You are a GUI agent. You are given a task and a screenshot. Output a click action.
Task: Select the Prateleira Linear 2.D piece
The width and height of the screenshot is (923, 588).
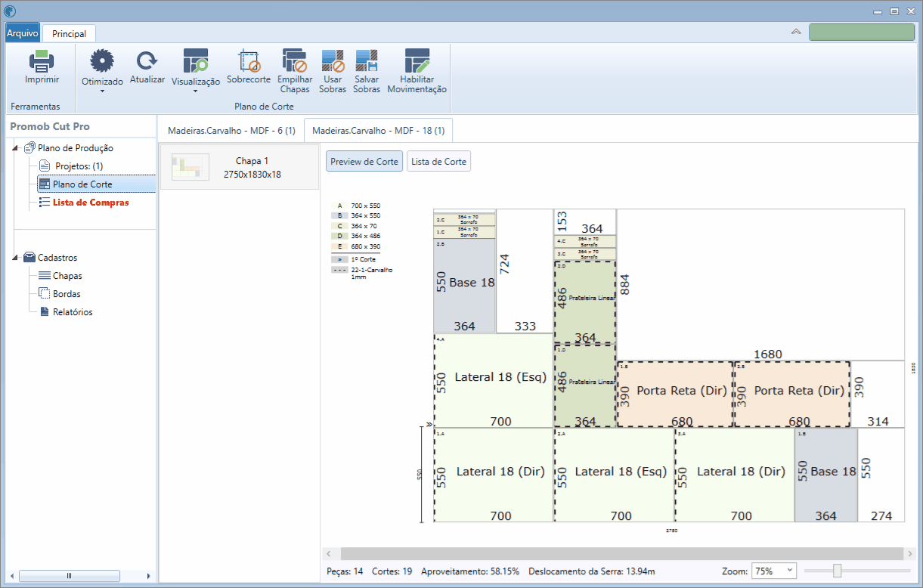585,302
